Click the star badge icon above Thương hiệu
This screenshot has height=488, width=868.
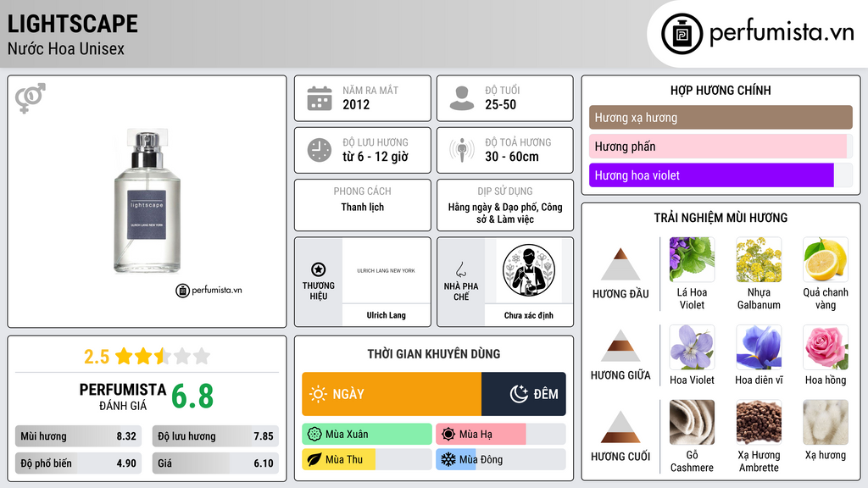tap(319, 269)
